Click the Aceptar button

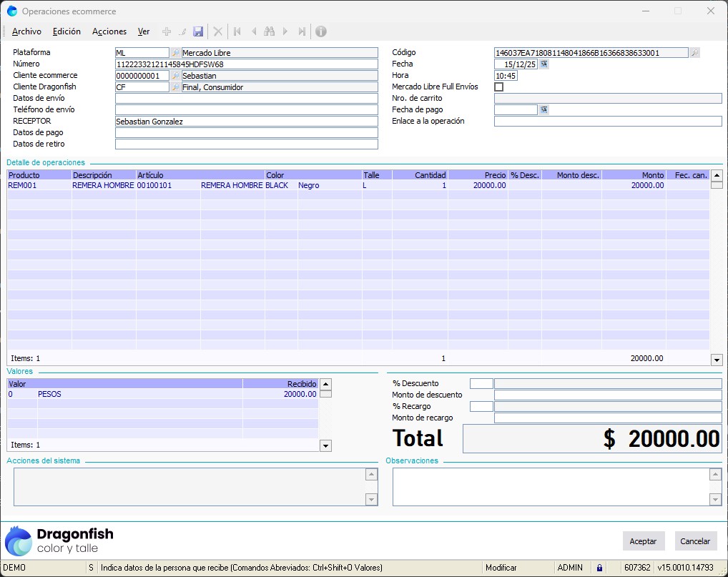(643, 541)
